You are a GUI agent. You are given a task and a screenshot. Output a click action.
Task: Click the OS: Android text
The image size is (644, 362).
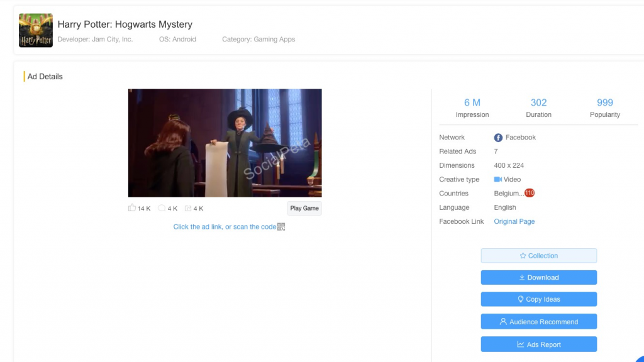point(177,39)
